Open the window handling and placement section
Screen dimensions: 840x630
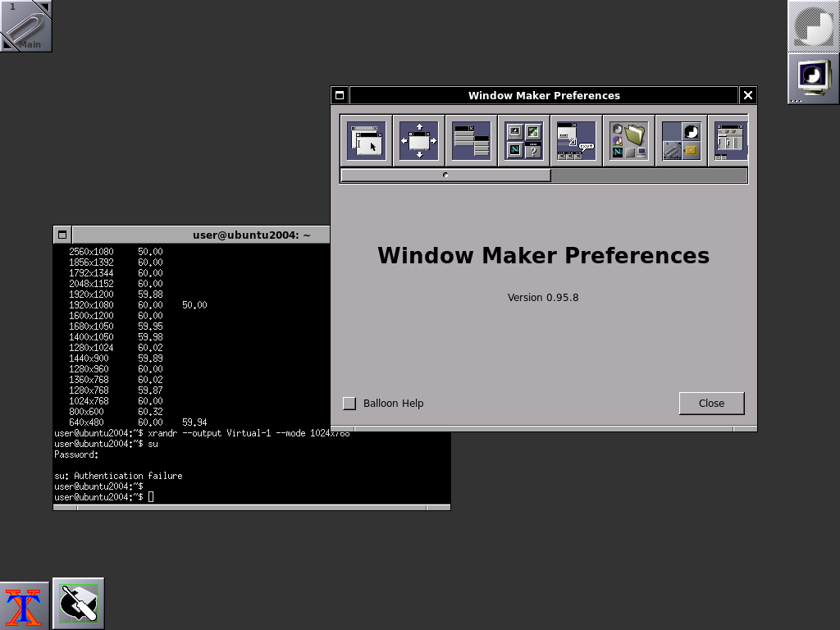click(419, 141)
